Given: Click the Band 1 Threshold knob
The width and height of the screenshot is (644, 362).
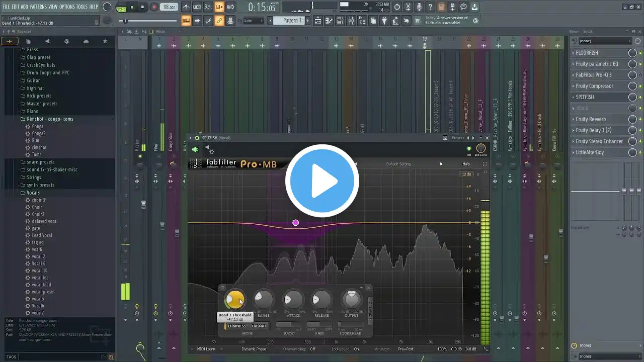Looking at the screenshot, I should point(234,300).
